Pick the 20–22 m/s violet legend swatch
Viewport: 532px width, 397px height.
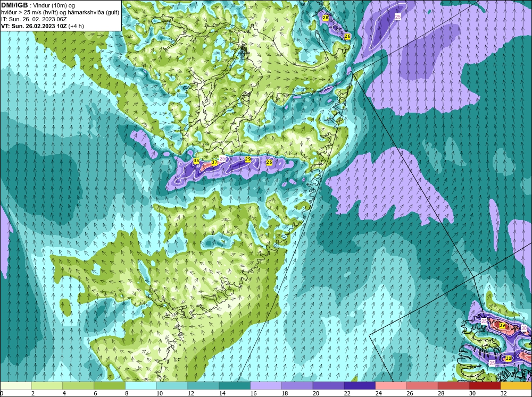pyautogui.click(x=328, y=385)
